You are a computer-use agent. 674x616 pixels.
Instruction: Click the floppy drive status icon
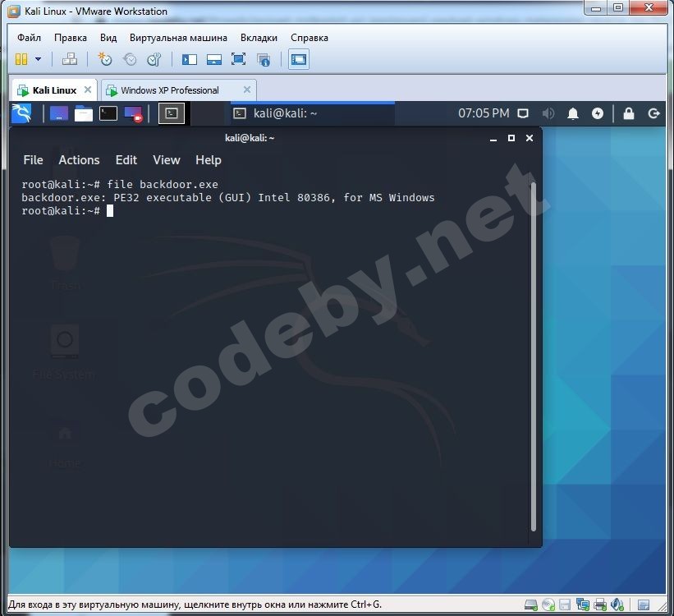pyautogui.click(x=565, y=605)
